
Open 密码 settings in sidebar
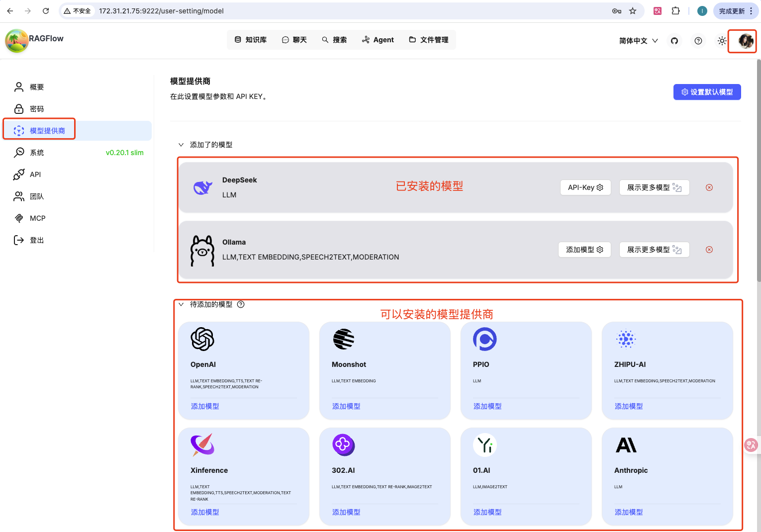[x=78, y=109]
